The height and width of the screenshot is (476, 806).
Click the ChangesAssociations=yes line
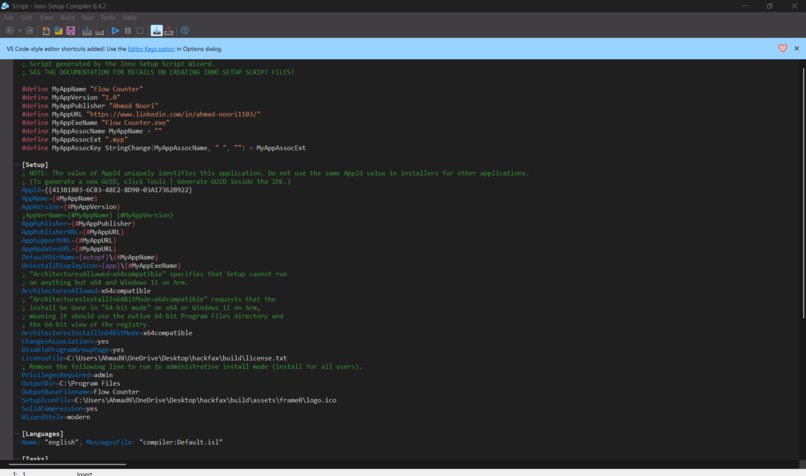pyautogui.click(x=65, y=341)
